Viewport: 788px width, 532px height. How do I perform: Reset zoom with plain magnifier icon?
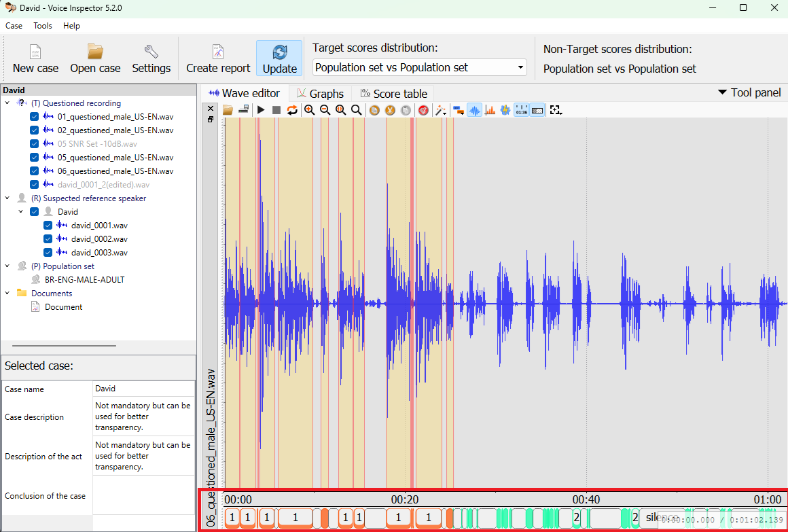(x=357, y=110)
